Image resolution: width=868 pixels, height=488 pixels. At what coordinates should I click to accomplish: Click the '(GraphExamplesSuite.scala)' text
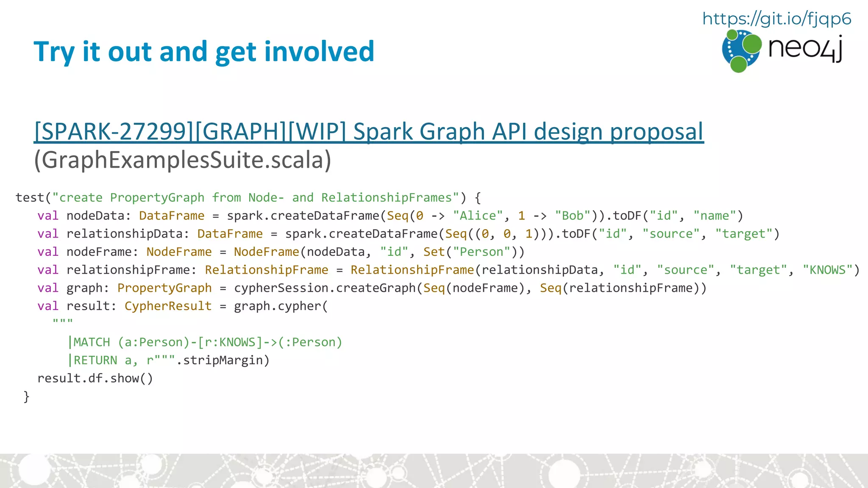pyautogui.click(x=183, y=160)
